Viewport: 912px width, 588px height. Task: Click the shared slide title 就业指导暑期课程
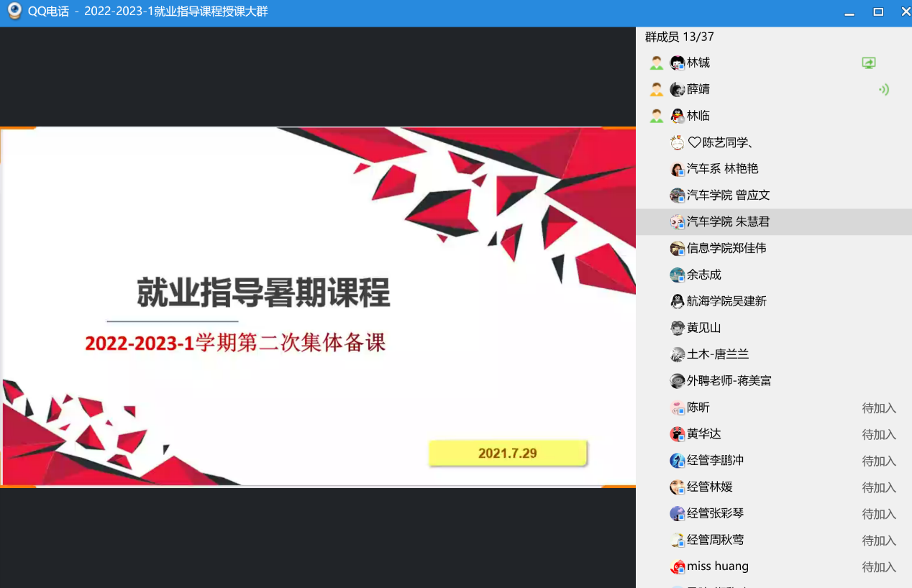click(263, 293)
